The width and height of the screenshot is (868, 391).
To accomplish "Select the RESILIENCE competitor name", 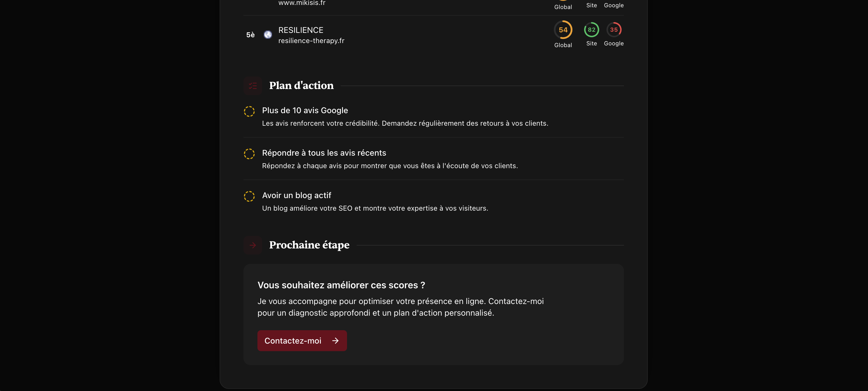I will click(300, 30).
